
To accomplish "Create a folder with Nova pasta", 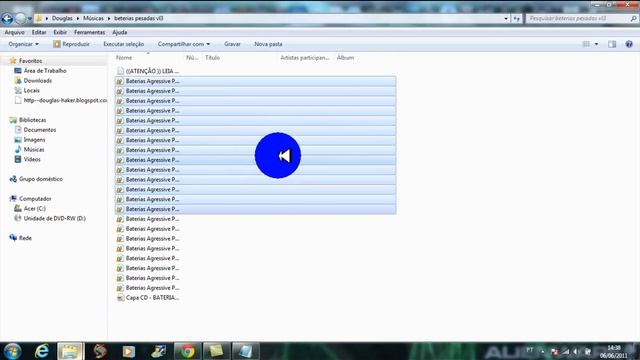I will click(x=268, y=44).
